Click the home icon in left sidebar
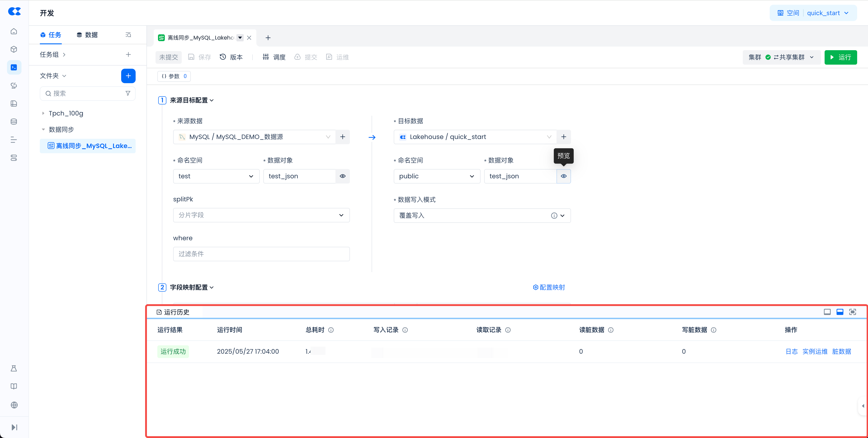 14,31
